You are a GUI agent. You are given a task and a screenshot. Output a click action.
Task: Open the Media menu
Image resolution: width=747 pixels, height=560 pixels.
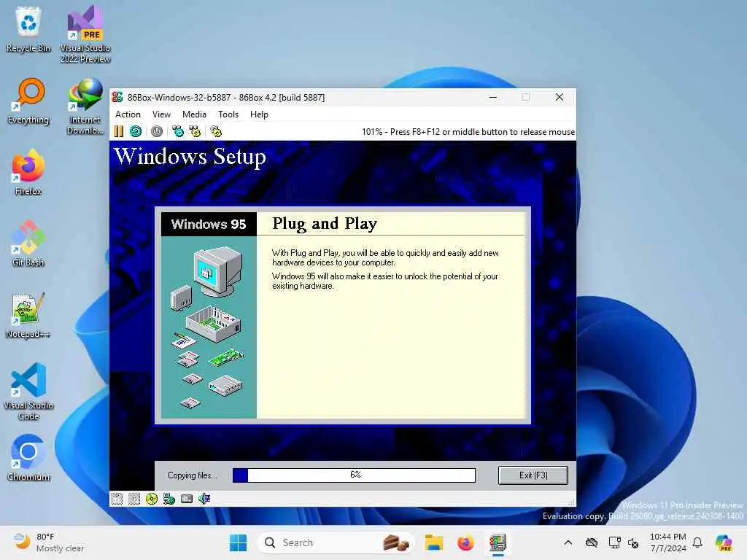tap(194, 114)
